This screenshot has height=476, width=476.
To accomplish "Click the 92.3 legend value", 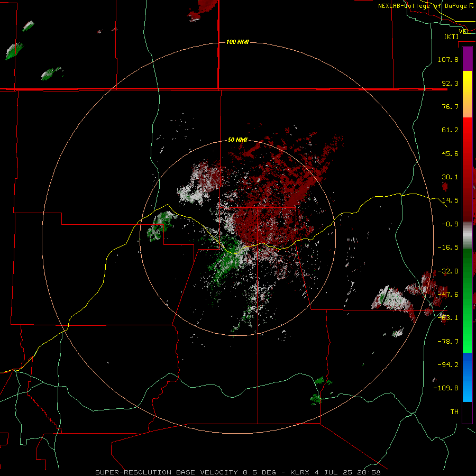I will click(x=450, y=83).
